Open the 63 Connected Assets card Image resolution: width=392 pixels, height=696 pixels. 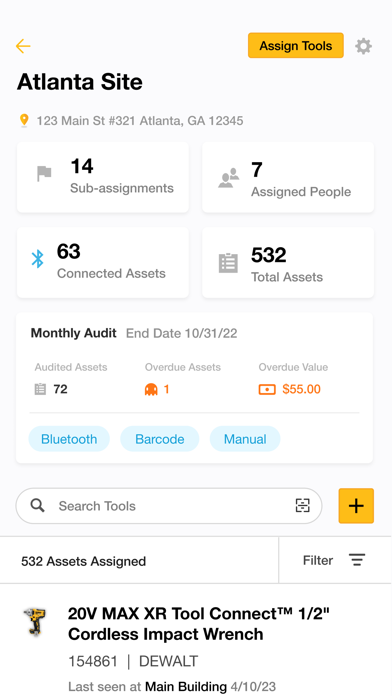coord(103,262)
